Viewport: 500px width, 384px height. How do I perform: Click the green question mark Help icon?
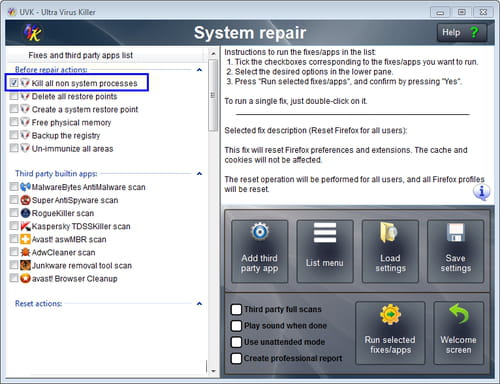tap(474, 32)
